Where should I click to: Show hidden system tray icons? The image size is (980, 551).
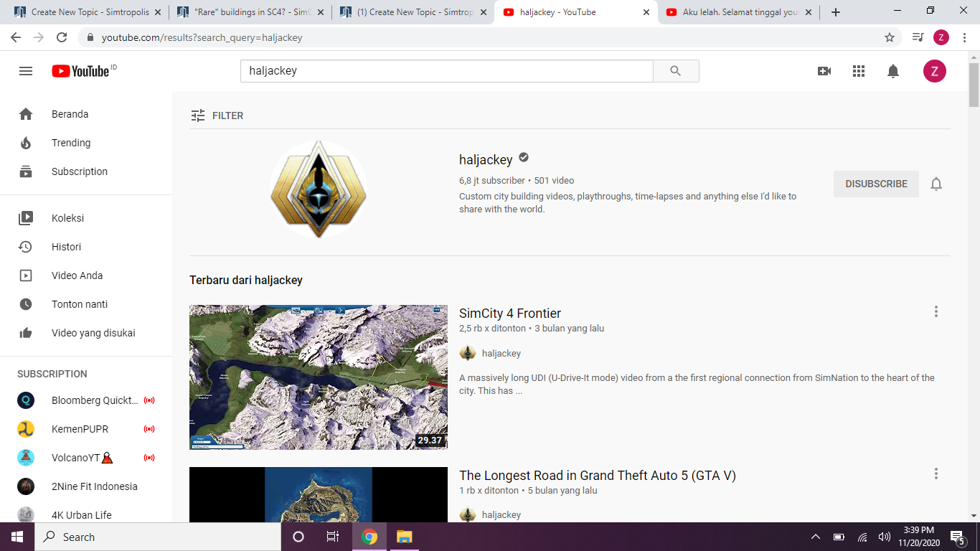(816, 537)
